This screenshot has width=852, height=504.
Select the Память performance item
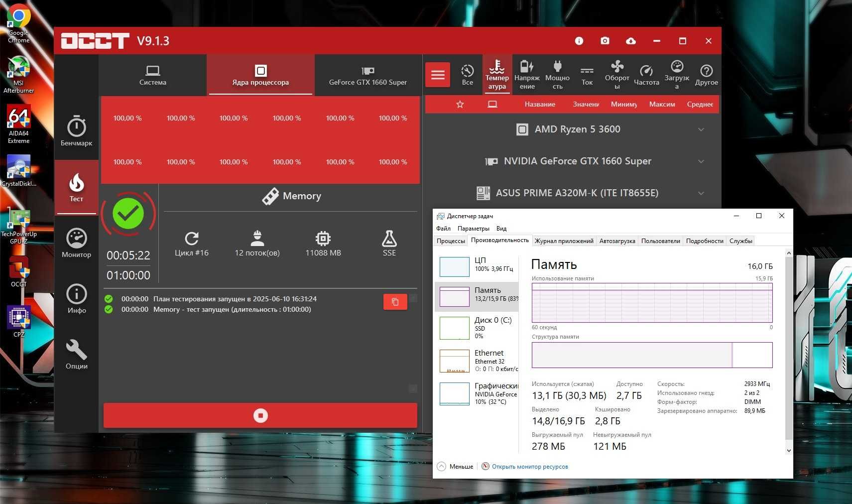[x=477, y=296]
